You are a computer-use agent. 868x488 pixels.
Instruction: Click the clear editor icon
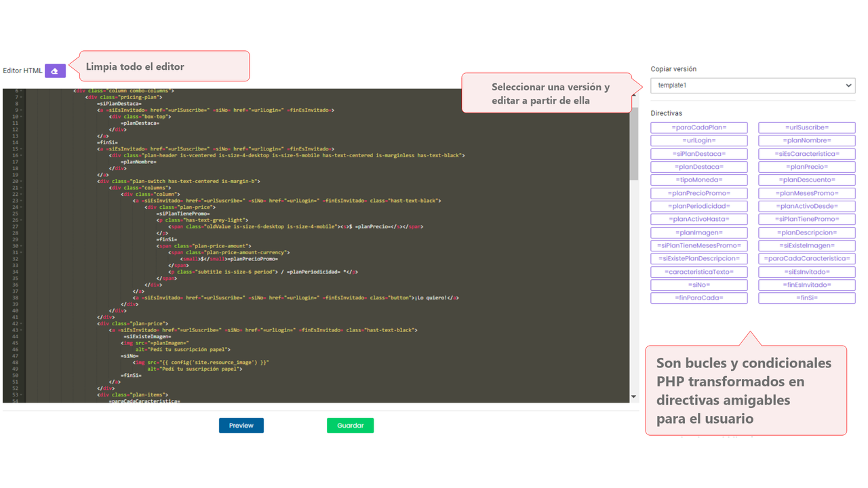[x=55, y=70]
